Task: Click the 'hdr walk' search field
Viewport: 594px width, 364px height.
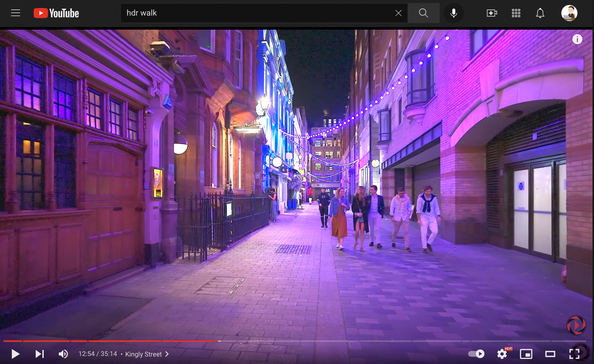Action: click(255, 13)
